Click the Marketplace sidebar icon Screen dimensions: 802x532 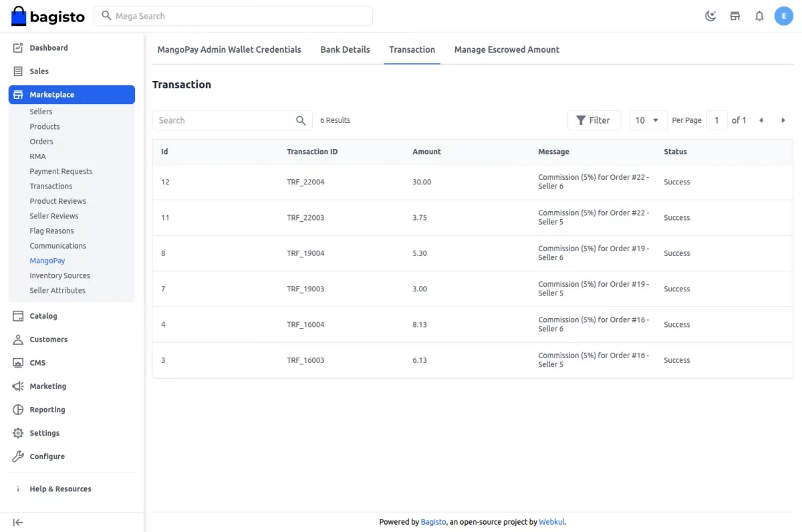pos(18,95)
